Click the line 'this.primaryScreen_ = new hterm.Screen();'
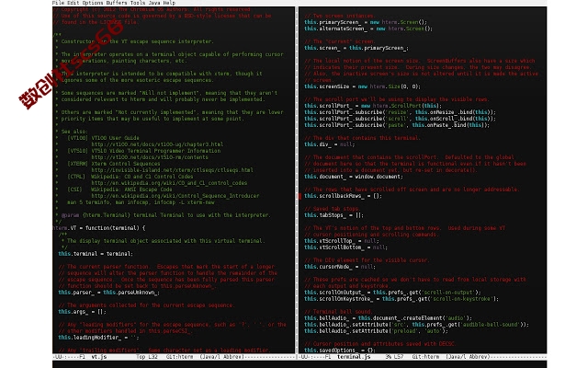Screen dimensions: 588x368 (x=366, y=22)
